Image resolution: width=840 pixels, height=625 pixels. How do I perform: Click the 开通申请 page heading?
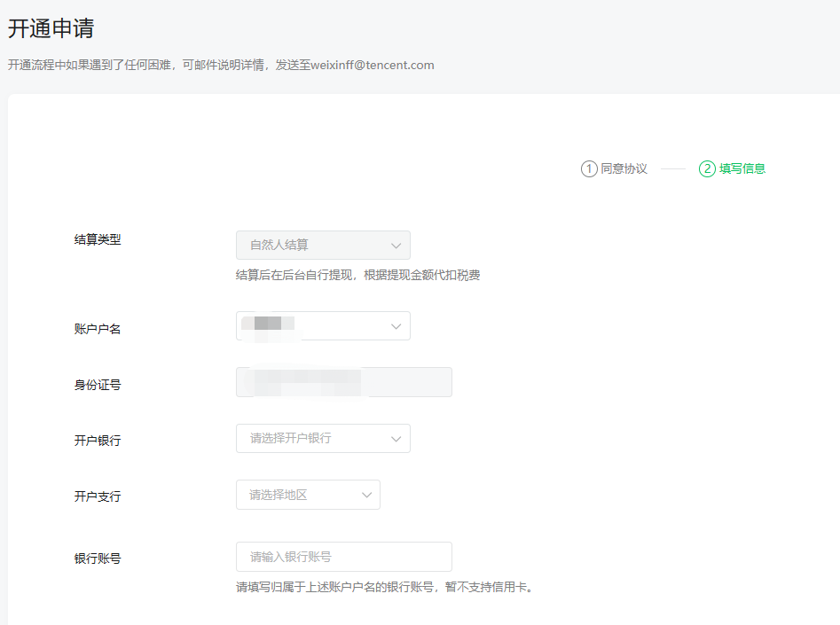[51, 28]
